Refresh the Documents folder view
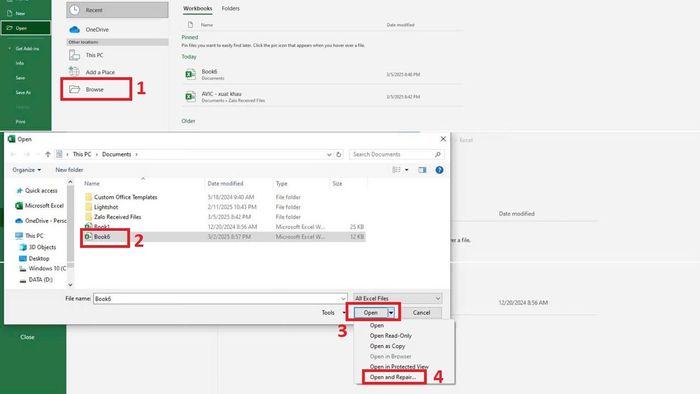Viewport: 700px width, 394px height. tap(339, 154)
